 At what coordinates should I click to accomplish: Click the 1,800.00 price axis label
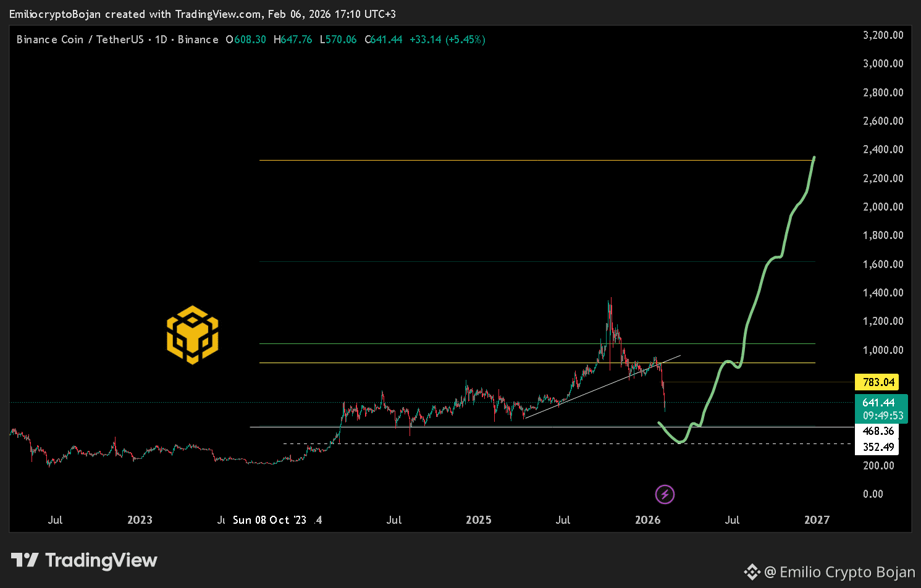coord(883,235)
